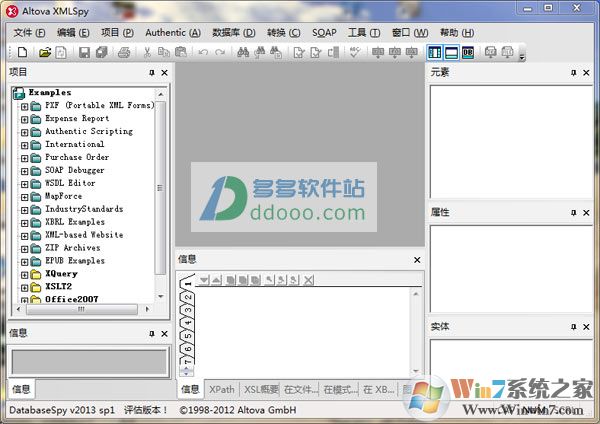Close the 属性 panel
600x424 pixels.
tap(586, 213)
